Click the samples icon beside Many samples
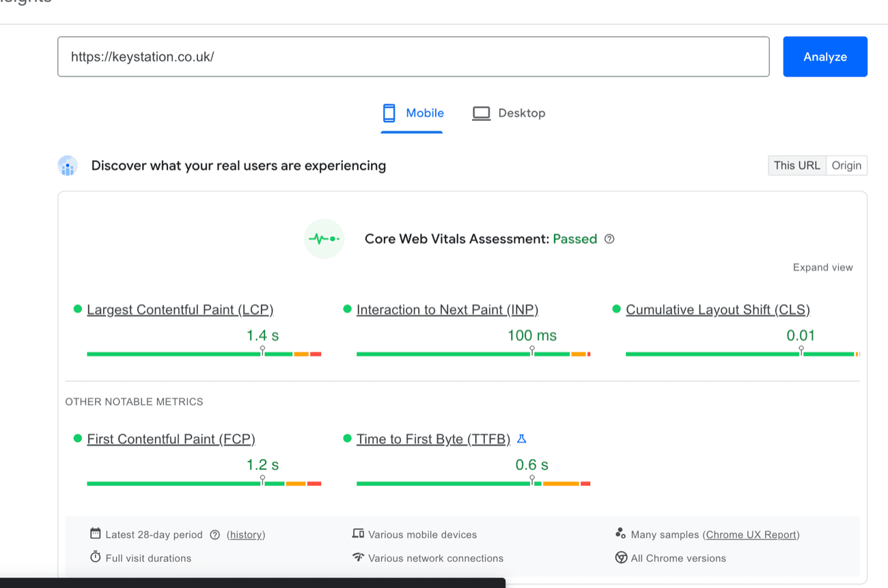Viewport: 888px width, 588px height. pyautogui.click(x=620, y=533)
